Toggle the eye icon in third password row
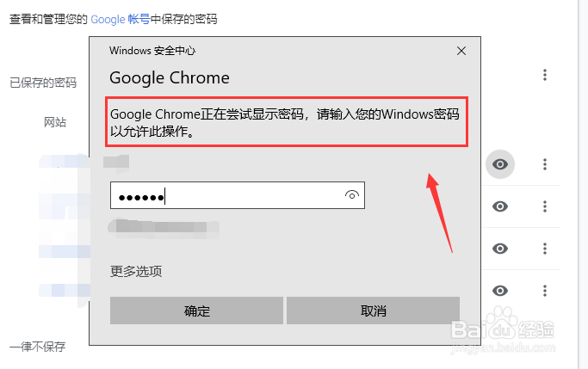Image resolution: width=588 pixels, height=369 pixels. [500, 249]
